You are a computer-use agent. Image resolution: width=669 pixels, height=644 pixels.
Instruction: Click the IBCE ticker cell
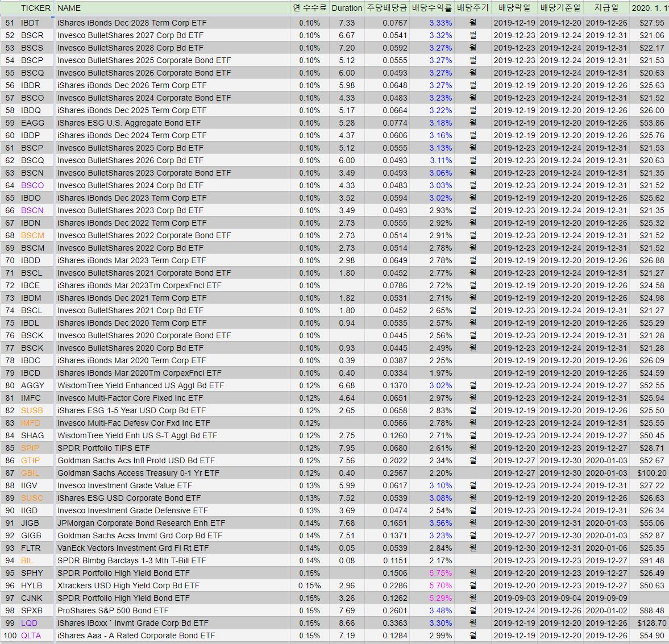[x=36, y=285]
